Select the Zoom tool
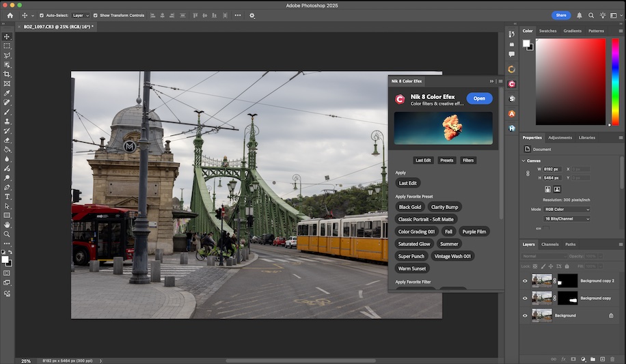The width and height of the screenshot is (626, 364). [7, 234]
